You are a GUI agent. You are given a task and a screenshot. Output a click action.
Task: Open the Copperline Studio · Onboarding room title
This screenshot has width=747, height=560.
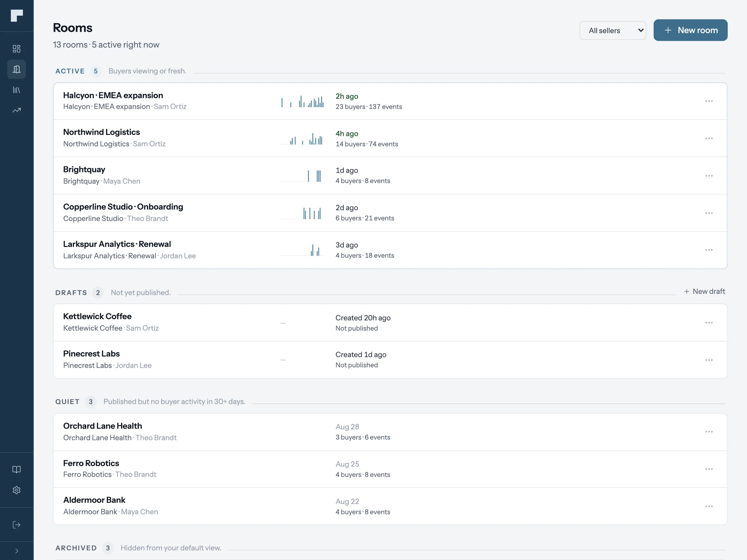coord(123,207)
